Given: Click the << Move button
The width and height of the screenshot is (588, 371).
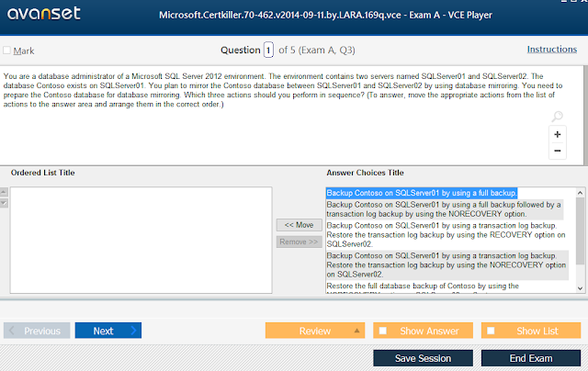Looking at the screenshot, I should 299,225.
